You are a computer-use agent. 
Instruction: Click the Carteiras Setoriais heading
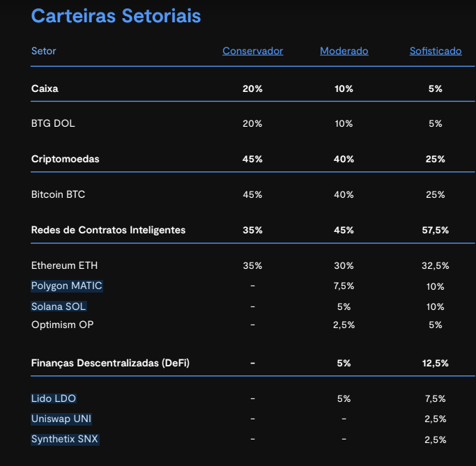click(x=116, y=16)
